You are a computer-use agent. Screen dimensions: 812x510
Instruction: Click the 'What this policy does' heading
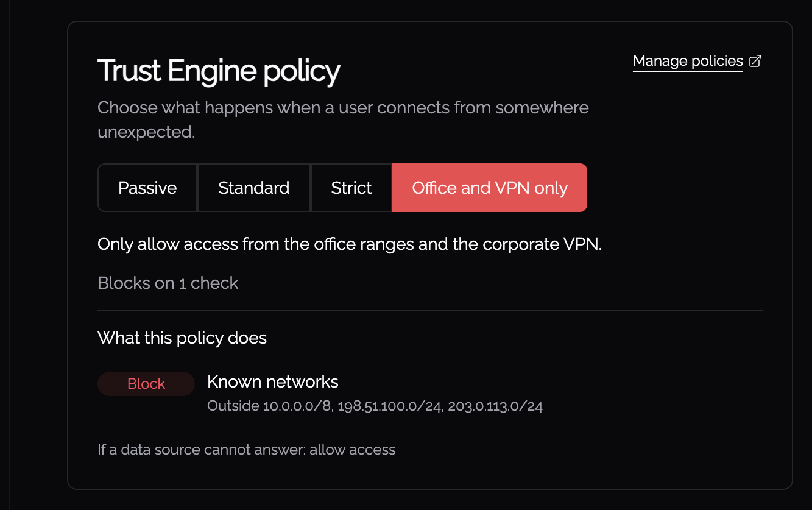(x=182, y=338)
